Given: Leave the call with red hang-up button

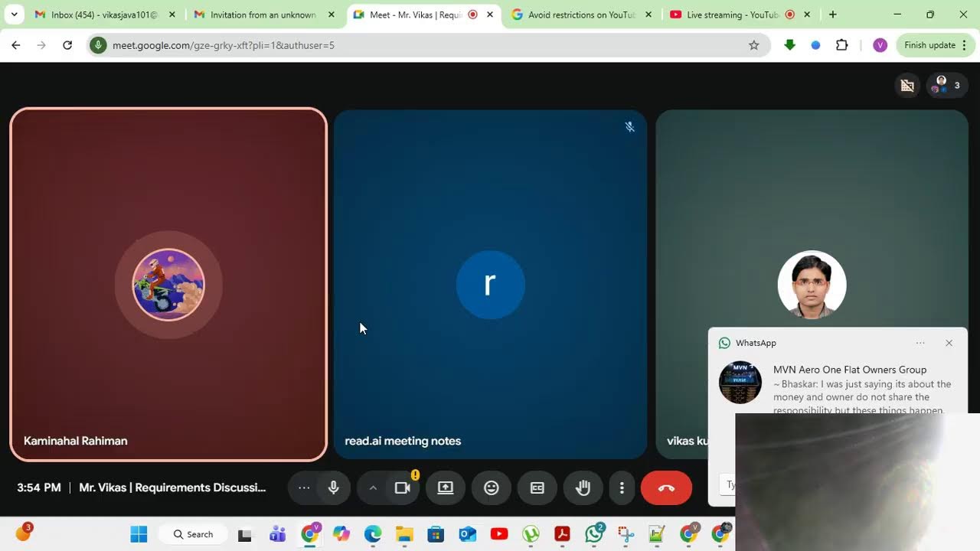Looking at the screenshot, I should point(666,487).
